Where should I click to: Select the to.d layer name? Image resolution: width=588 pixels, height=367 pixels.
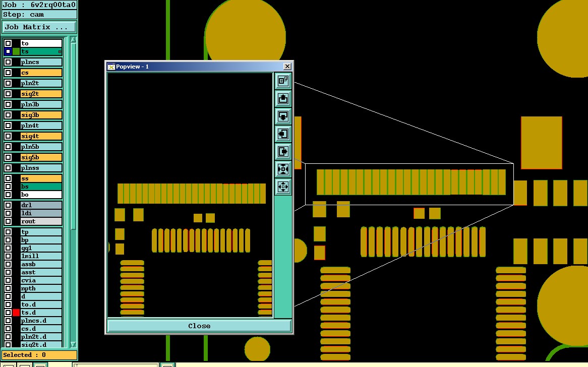pyautogui.click(x=41, y=304)
